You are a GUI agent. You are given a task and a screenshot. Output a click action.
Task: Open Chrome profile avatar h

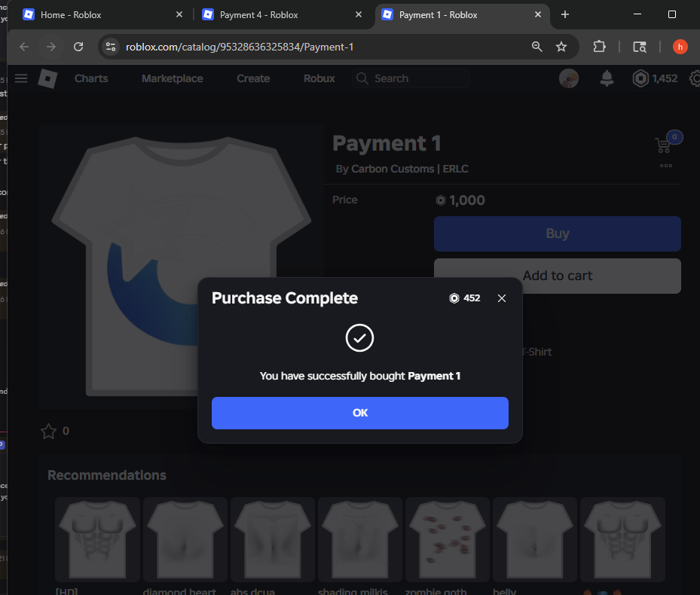pos(680,47)
